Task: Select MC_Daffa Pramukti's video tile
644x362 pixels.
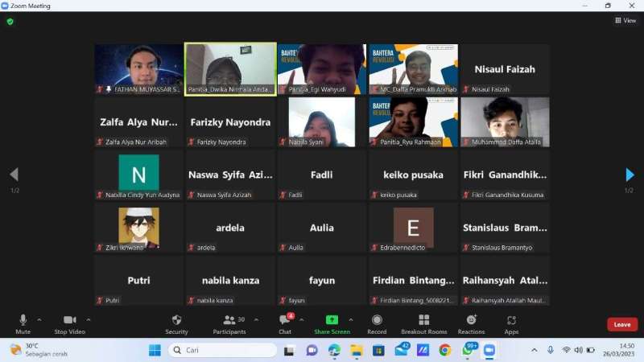Action: pyautogui.click(x=414, y=69)
